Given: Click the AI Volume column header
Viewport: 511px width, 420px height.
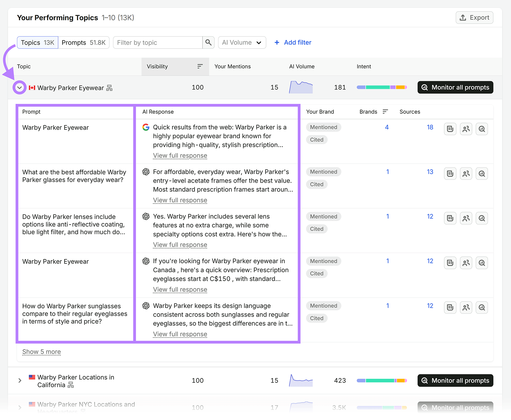Looking at the screenshot, I should [x=302, y=66].
